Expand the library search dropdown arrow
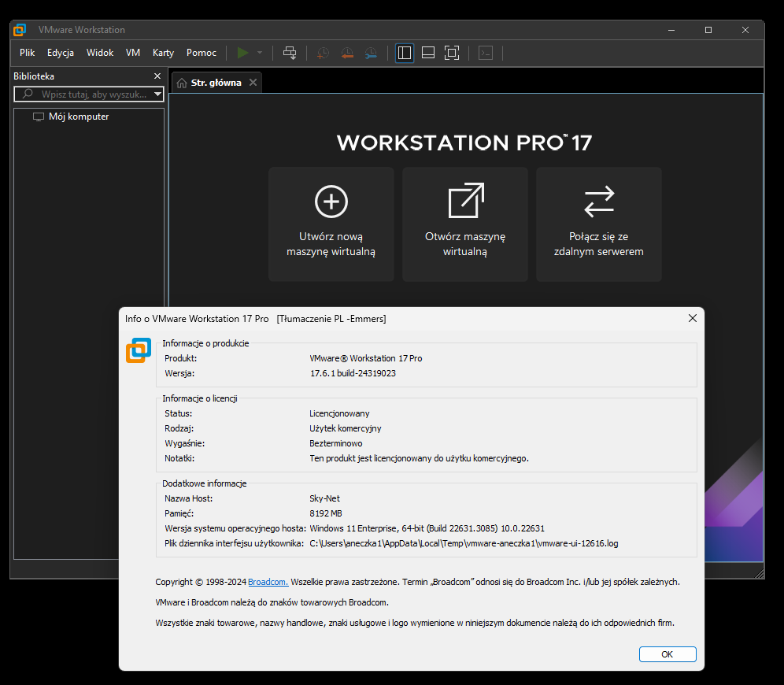 pos(158,94)
